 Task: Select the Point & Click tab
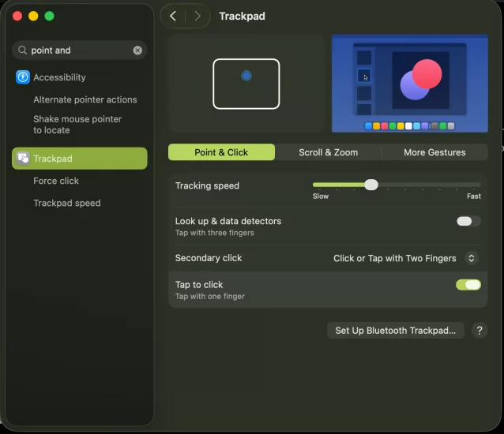tap(221, 152)
